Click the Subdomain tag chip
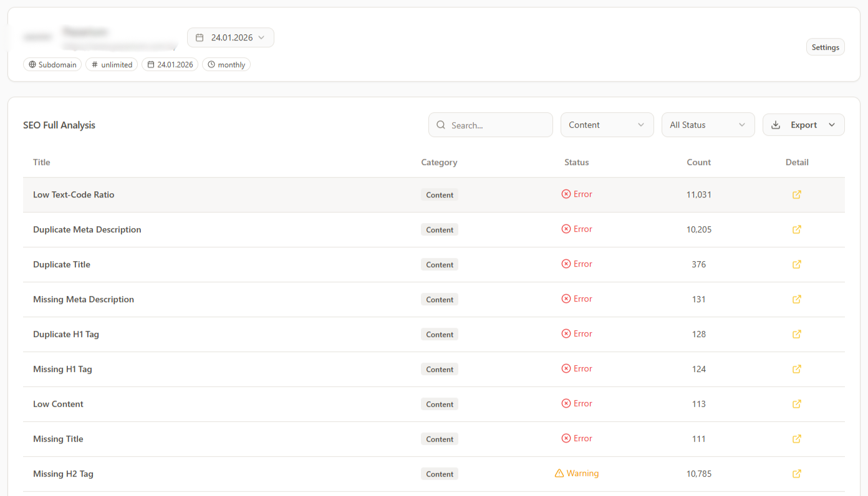Viewport: 868px width, 496px height. pyautogui.click(x=52, y=64)
